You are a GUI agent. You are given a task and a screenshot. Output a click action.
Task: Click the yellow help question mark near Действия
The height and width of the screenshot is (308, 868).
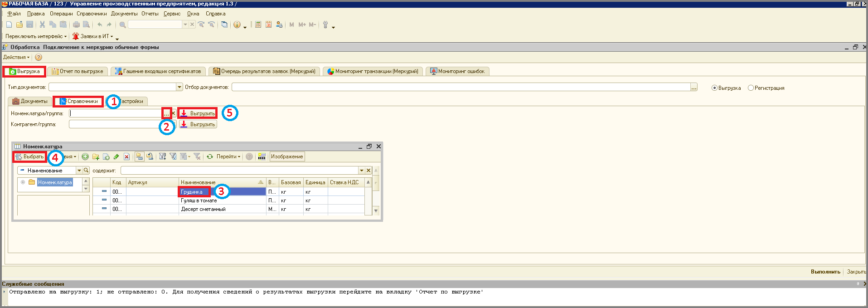click(39, 57)
